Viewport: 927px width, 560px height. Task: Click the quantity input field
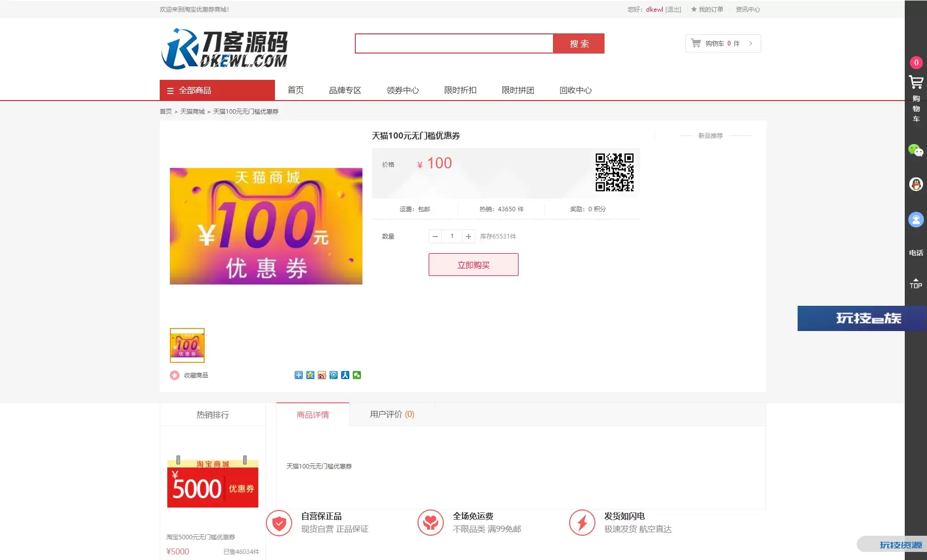tap(452, 236)
